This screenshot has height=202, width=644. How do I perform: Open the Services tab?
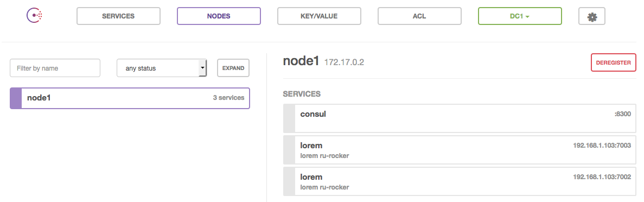click(x=118, y=16)
